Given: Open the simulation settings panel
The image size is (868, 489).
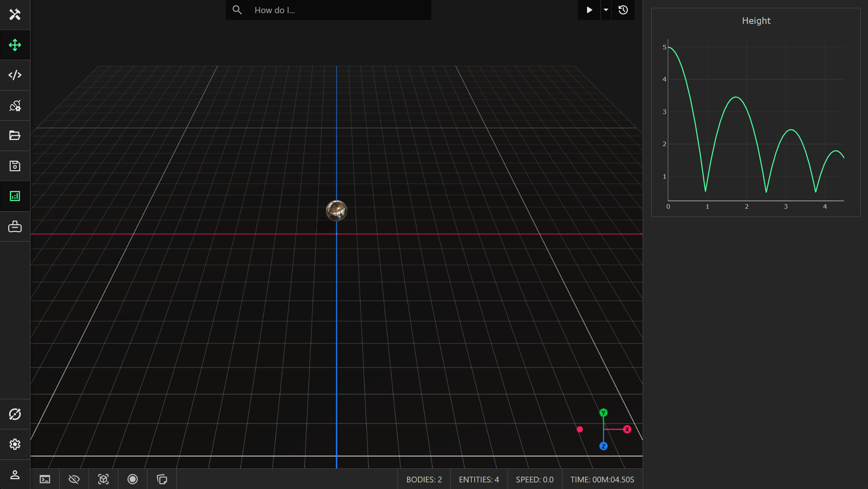Looking at the screenshot, I should (x=15, y=105).
